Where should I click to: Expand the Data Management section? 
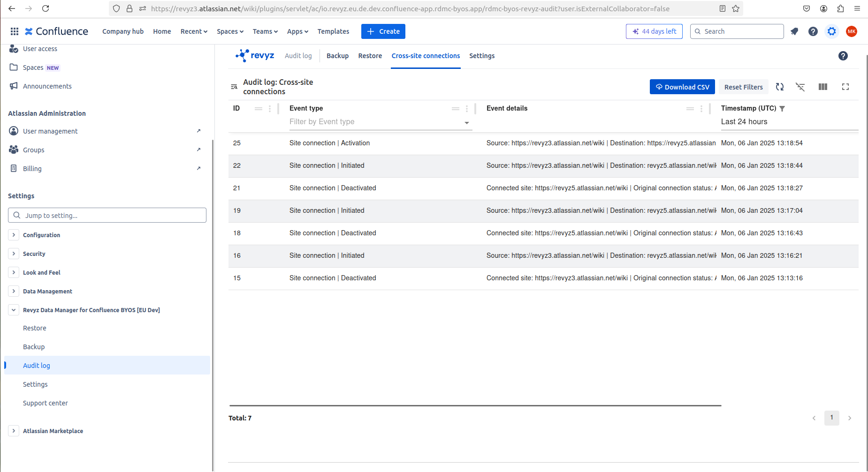click(14, 291)
